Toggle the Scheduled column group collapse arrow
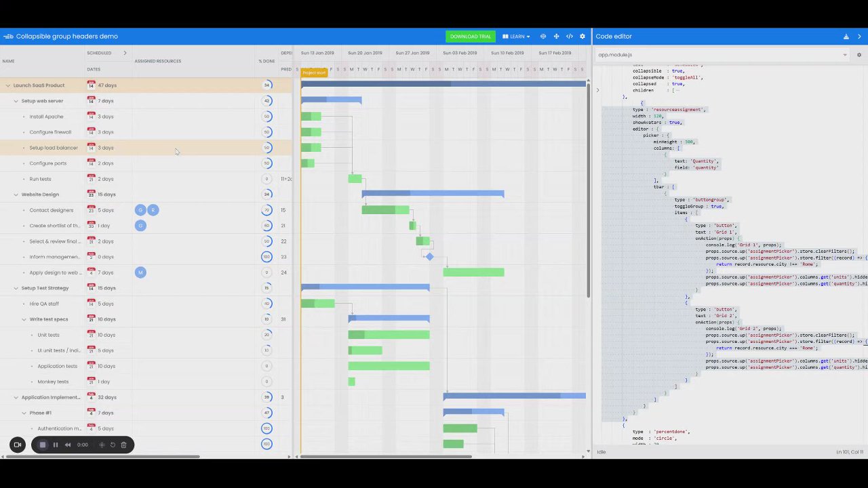The image size is (868, 488). pyautogui.click(x=125, y=53)
